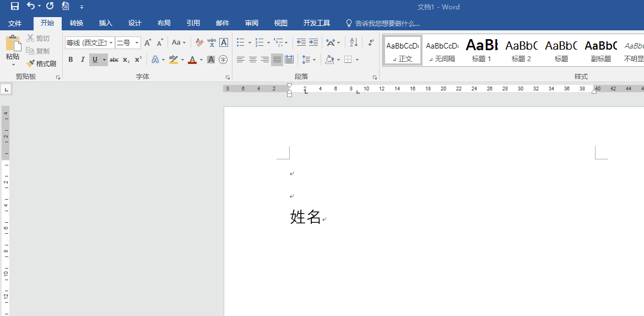
Task: Open the line spacing dropdown
Action: click(309, 60)
